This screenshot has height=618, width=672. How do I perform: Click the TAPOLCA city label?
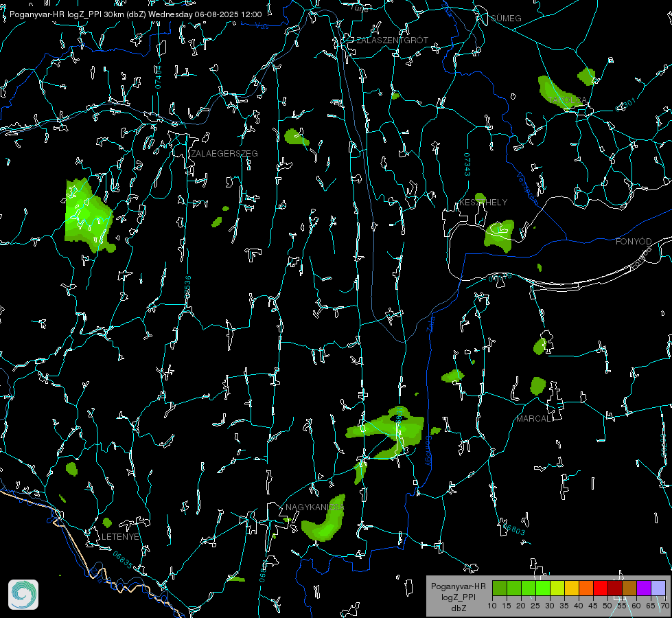[567, 100]
